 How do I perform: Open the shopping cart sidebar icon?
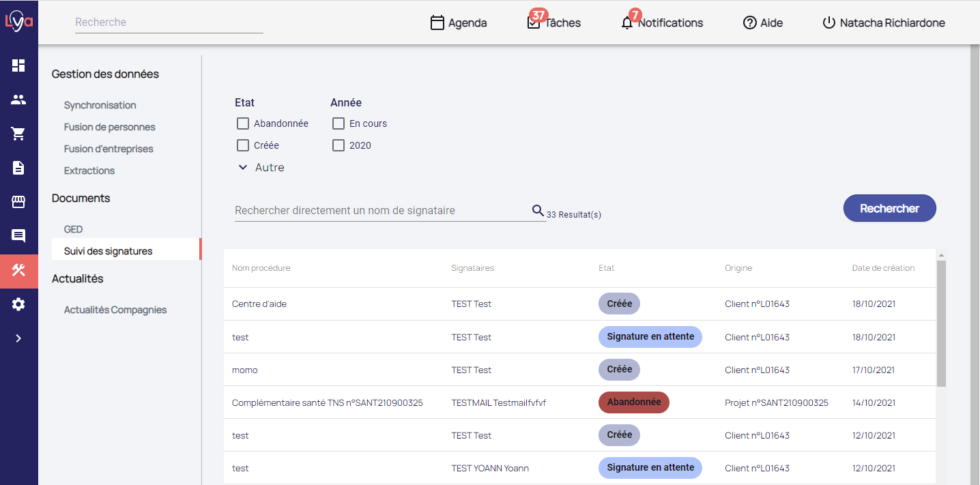pos(18,134)
